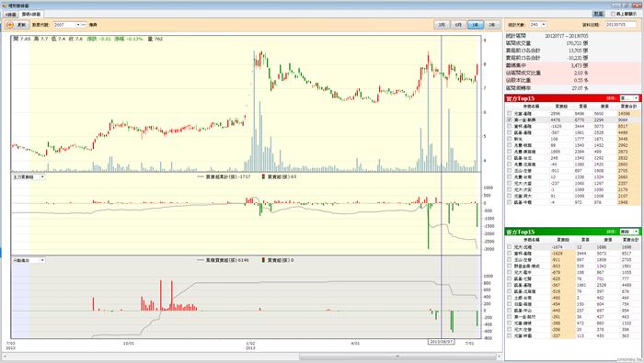Open the 主力買賣超 indicator dropdown
The height and width of the screenshot is (363, 644).
click(42, 176)
